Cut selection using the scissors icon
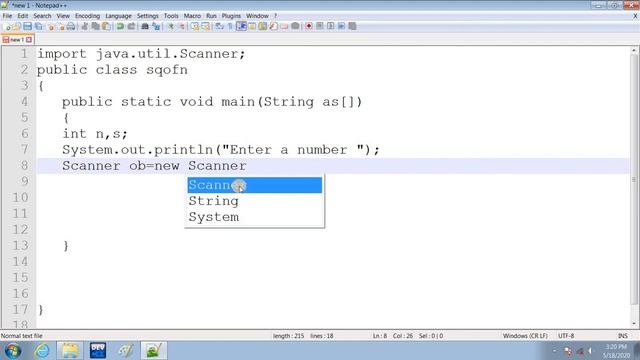Screen dimensions: 640x360 [x=84, y=26]
